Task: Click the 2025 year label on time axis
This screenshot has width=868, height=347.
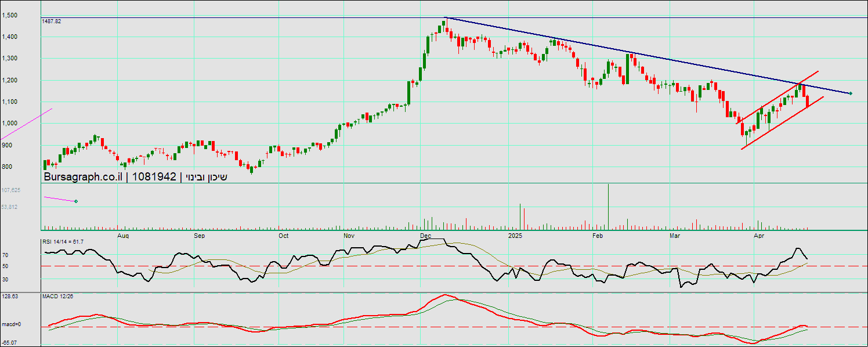Action: (515, 236)
